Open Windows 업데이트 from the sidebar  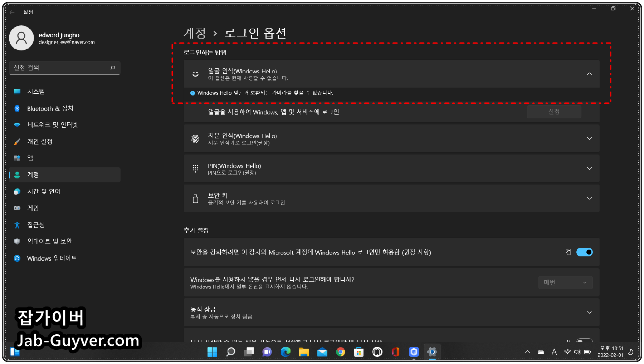[52, 258]
